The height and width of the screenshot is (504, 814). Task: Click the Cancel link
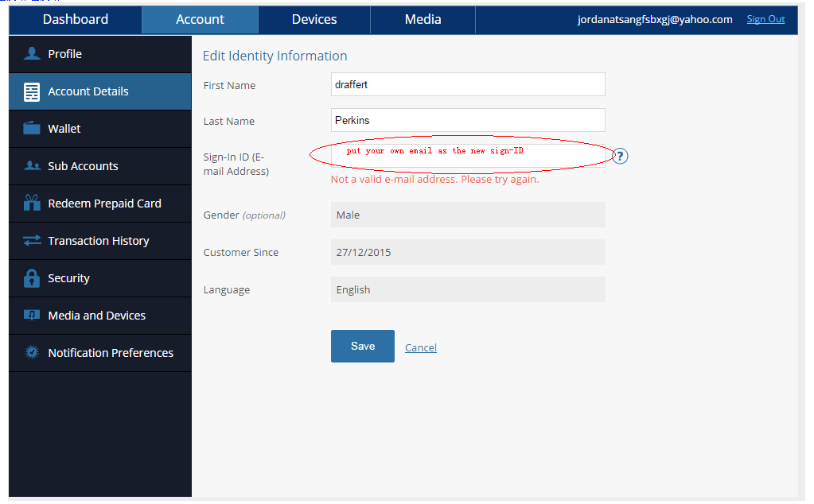[420, 347]
